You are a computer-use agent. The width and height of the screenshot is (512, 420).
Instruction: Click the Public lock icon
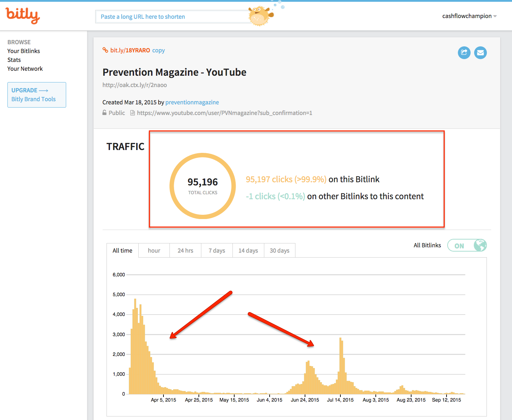point(104,113)
